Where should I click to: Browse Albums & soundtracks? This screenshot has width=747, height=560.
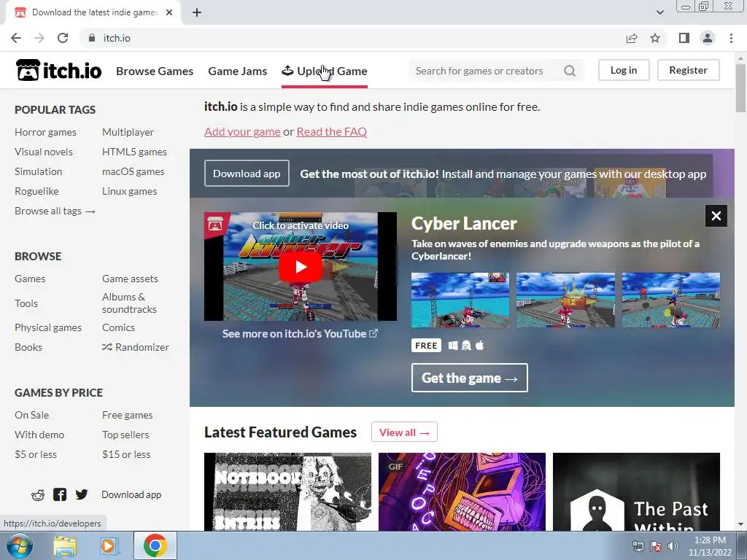click(129, 303)
